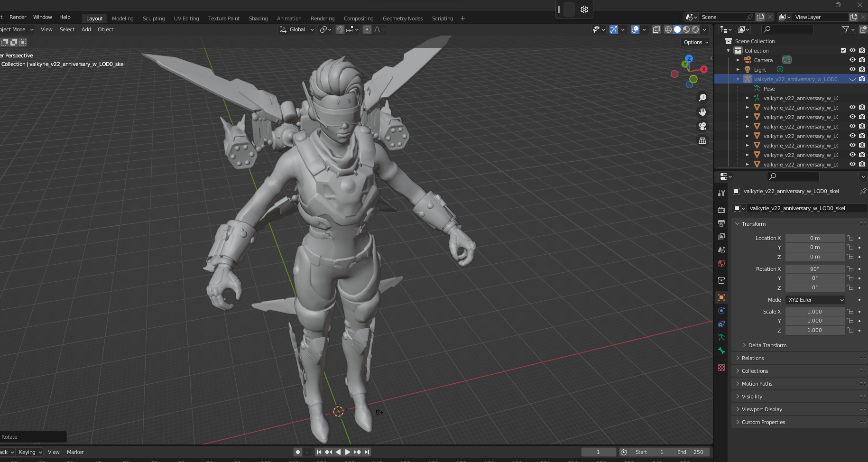Open the rotation Mode XYZ Euler dropdown
This screenshot has width=868, height=462.
tap(815, 300)
